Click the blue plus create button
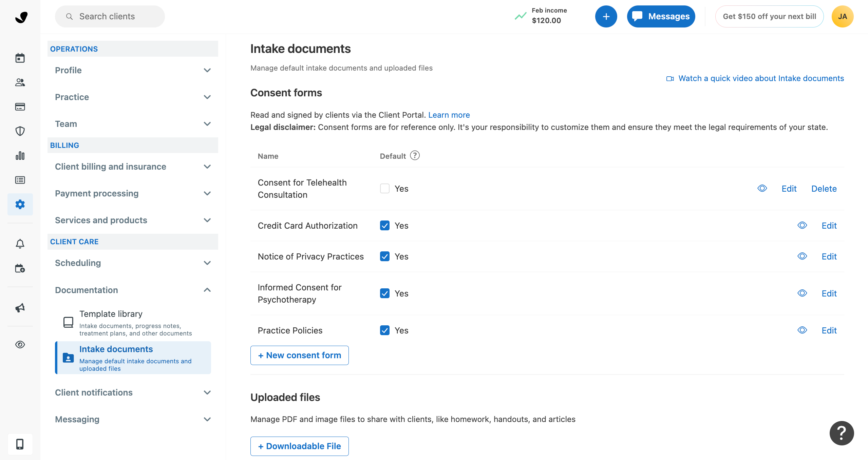 point(606,16)
